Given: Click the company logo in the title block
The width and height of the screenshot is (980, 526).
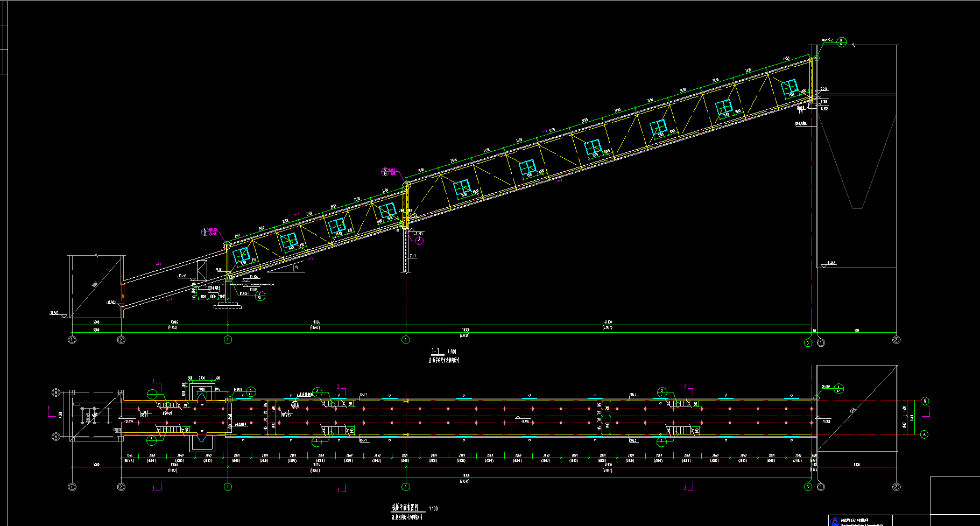Looking at the screenshot, I should tap(835, 522).
